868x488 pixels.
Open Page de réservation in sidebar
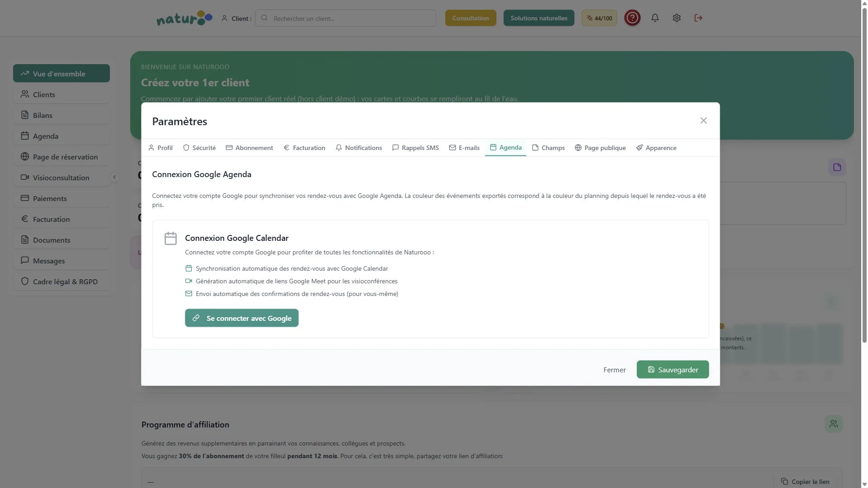[x=61, y=156]
